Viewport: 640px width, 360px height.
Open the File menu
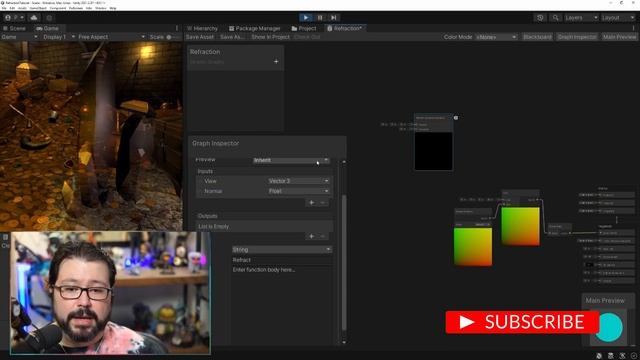pyautogui.click(x=4, y=8)
